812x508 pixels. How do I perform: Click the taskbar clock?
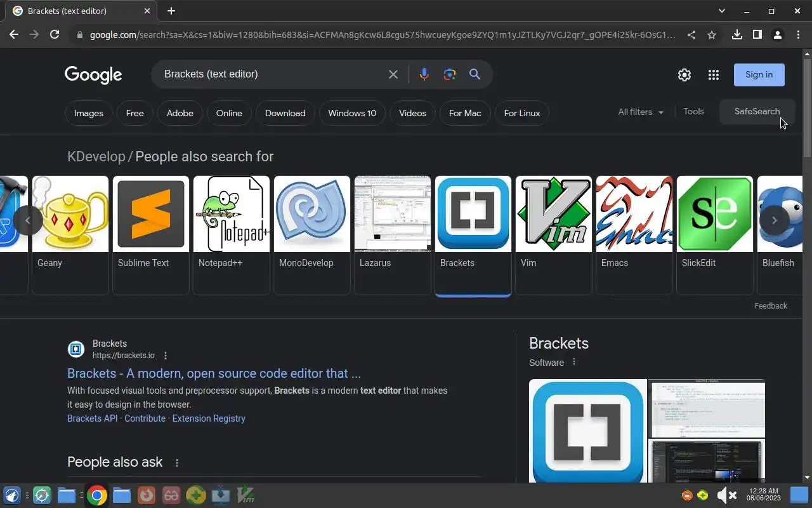pos(764,495)
